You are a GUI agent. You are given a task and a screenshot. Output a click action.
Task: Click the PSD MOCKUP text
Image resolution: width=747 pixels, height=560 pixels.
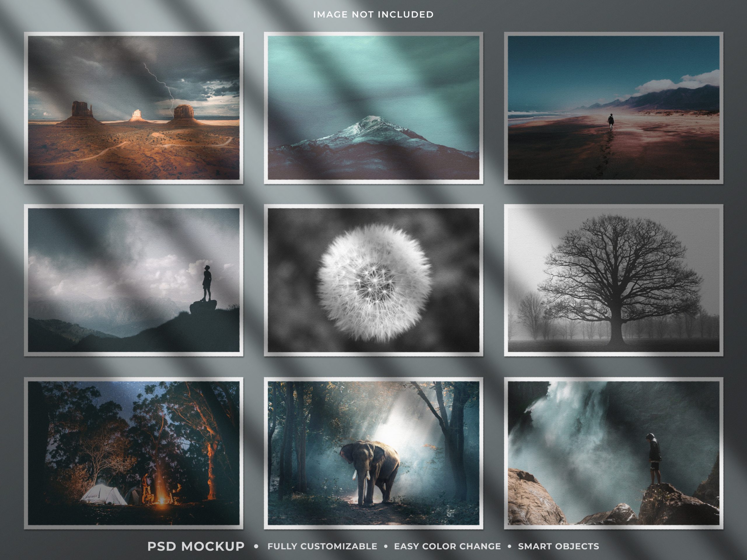[196, 546]
